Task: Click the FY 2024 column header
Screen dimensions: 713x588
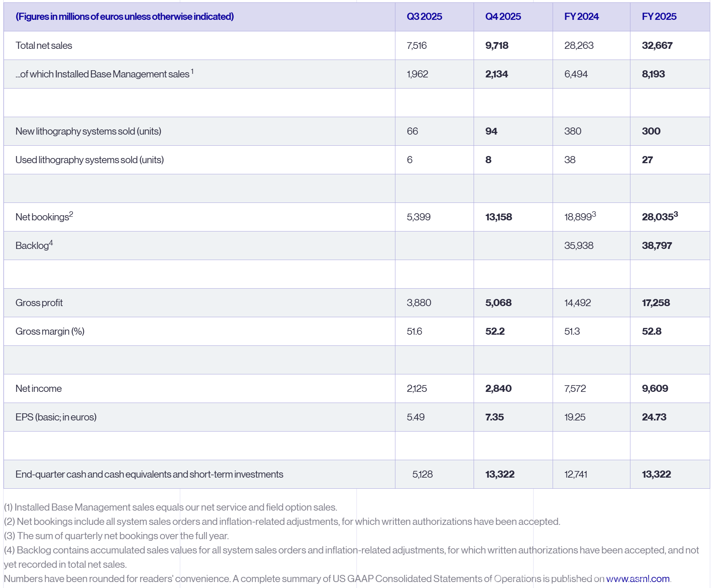Action: [581, 17]
